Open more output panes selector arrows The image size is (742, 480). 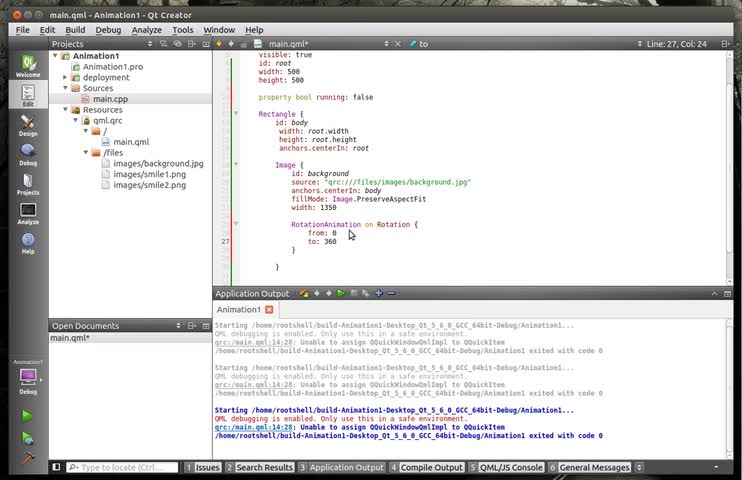tap(639, 467)
